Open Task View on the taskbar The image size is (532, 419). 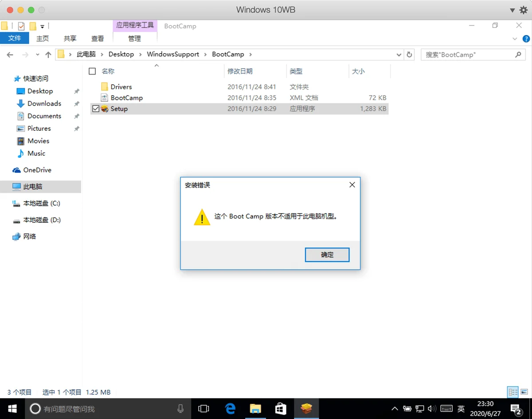(x=203, y=408)
